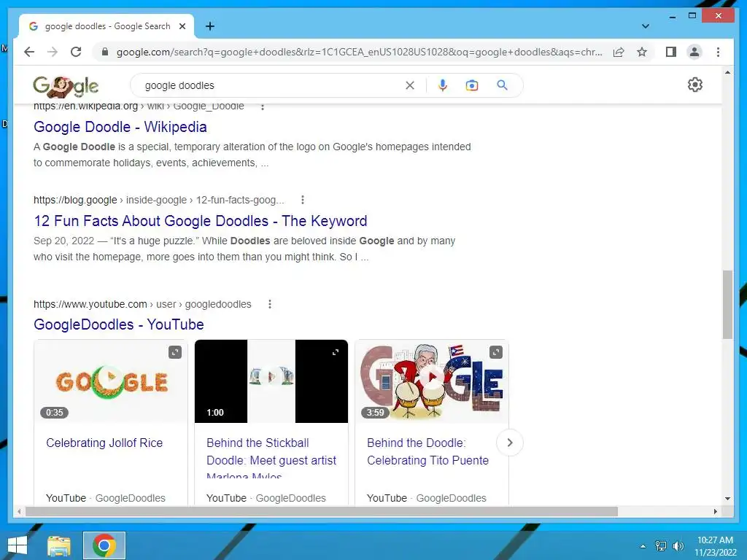
Task: Open the Windows Start menu
Action: [18, 545]
